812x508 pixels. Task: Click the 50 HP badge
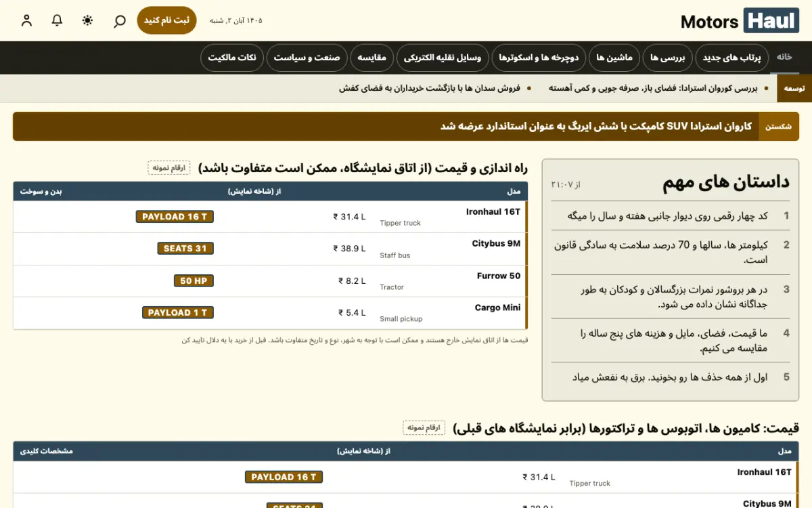point(194,280)
